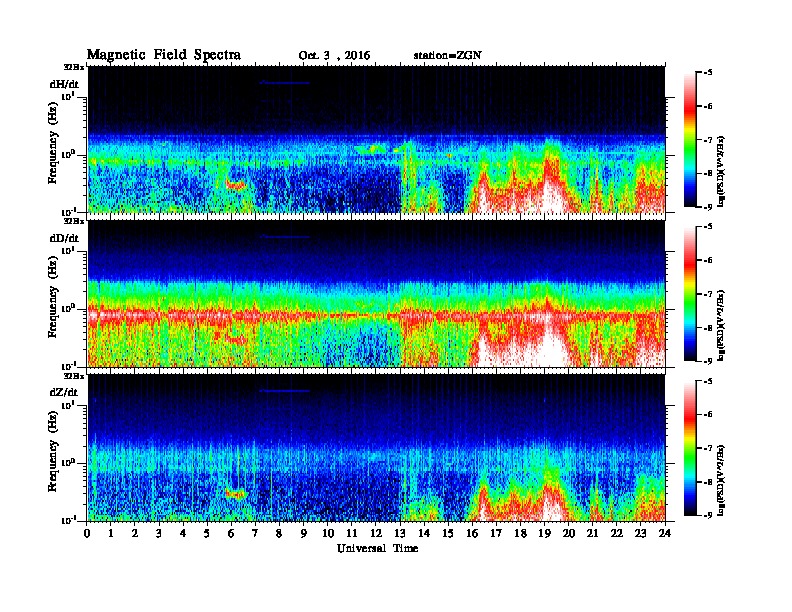792x612 pixels.
Task: Click the 'station=ZGN' label
Action: pos(447,55)
